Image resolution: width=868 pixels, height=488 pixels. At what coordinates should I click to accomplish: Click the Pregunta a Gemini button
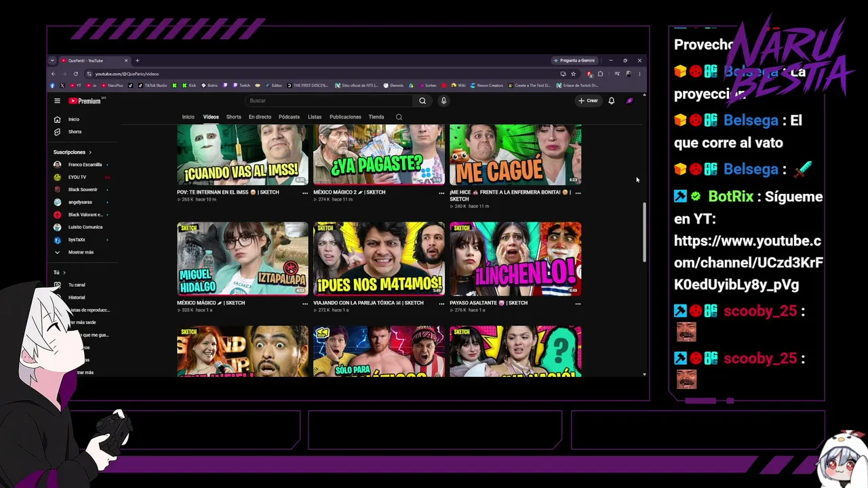574,60
